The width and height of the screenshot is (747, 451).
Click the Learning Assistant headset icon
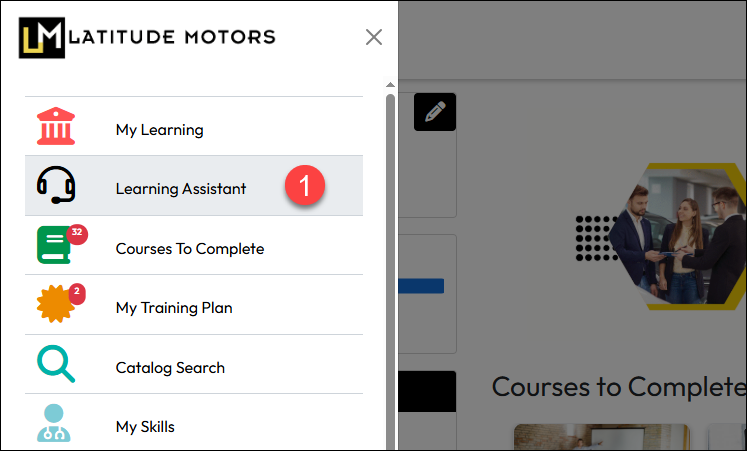coord(56,186)
